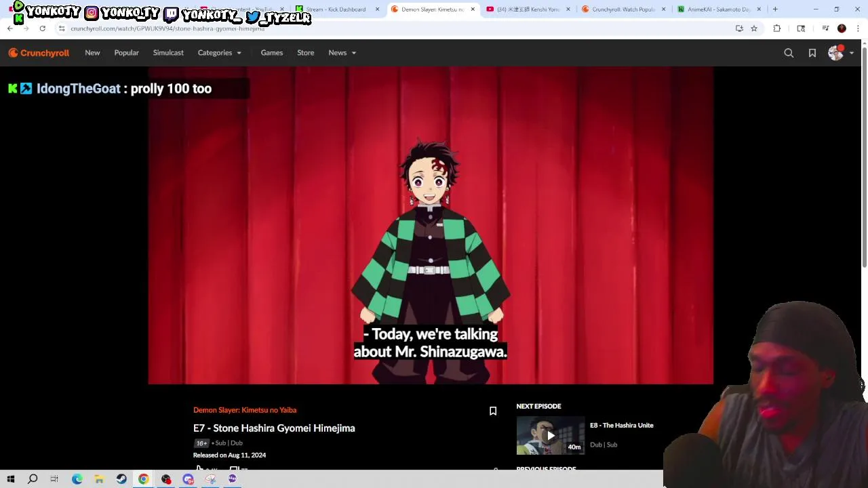This screenshot has height=488, width=868.
Task: Close the Demon Slayer tab
Action: coord(473,9)
